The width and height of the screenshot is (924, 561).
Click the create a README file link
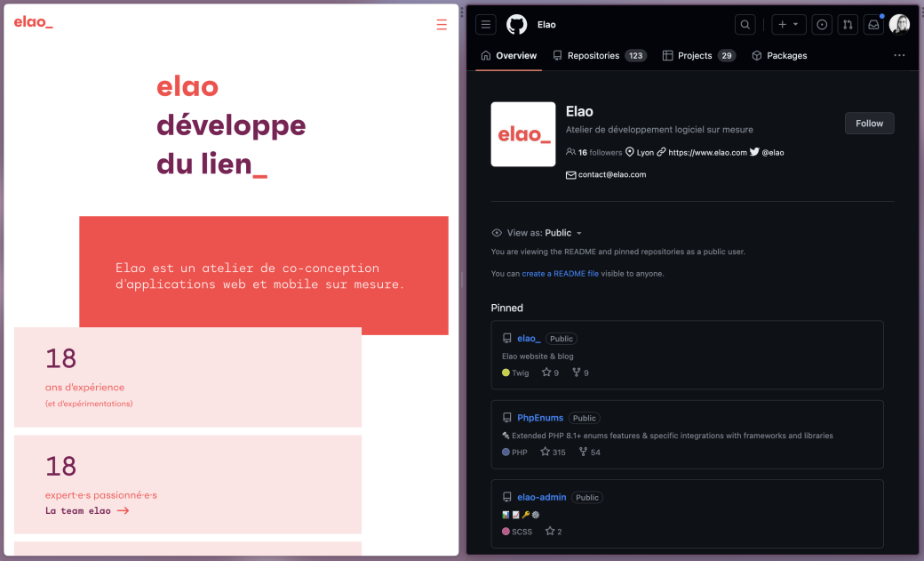[x=560, y=274]
